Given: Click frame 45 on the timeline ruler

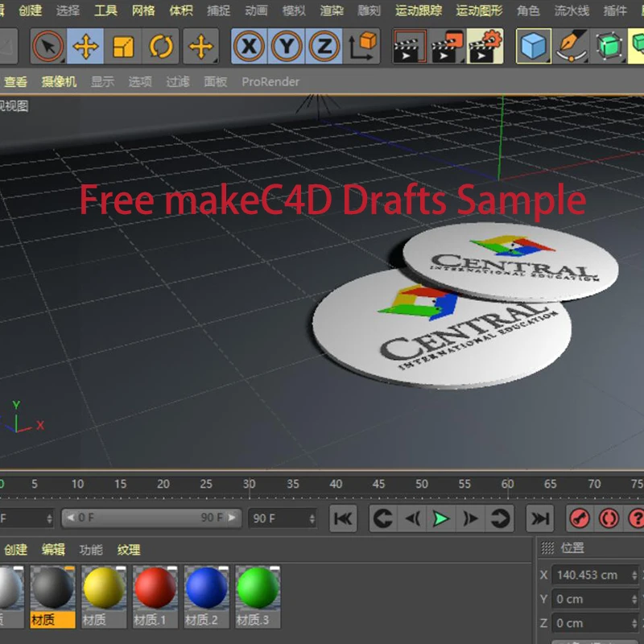Looking at the screenshot, I should point(378,484).
